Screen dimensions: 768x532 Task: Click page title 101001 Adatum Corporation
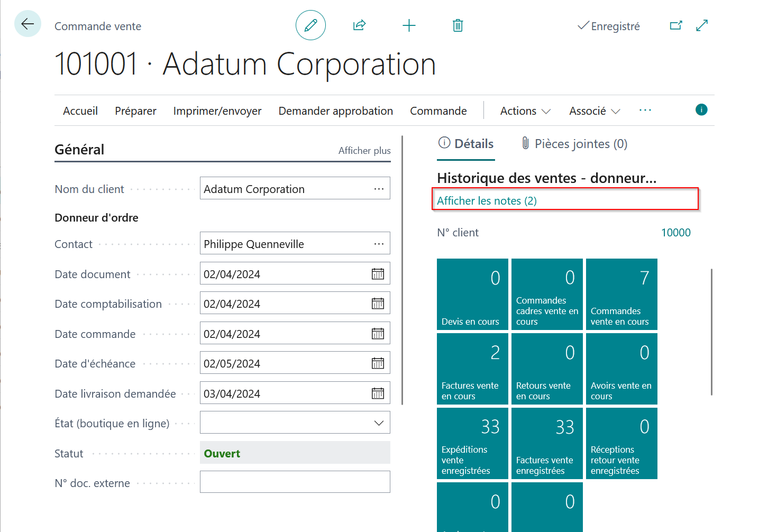(x=245, y=65)
